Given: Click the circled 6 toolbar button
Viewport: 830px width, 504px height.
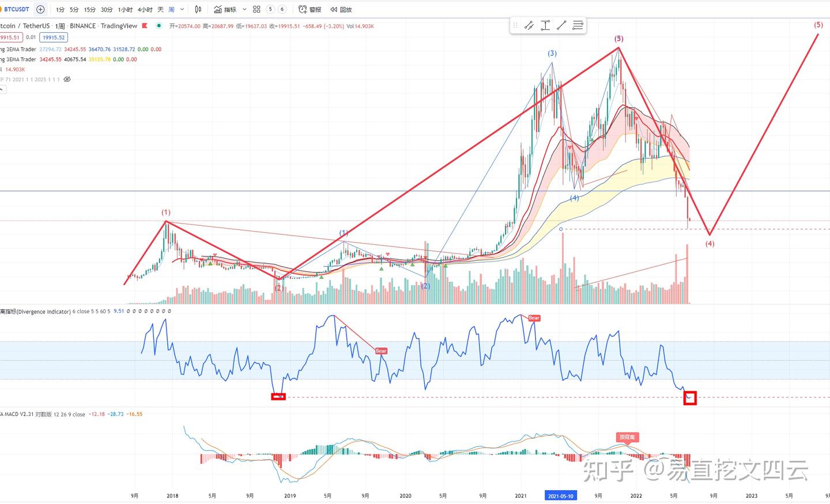Looking at the screenshot, I should (282, 9).
